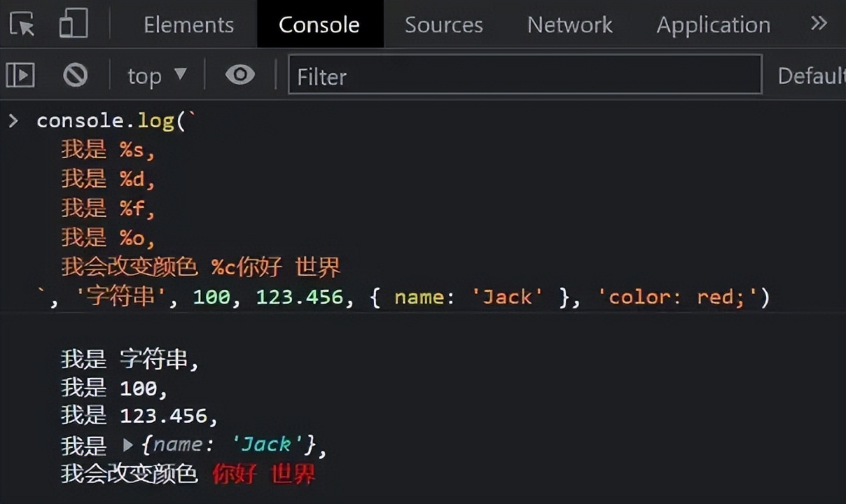Select the red 你好 世界 output text
846x504 pixels.
[264, 474]
